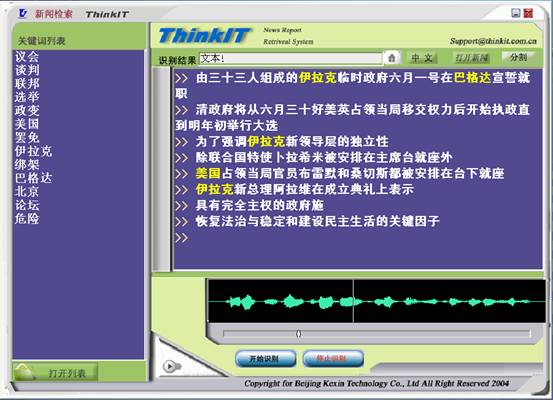Image resolution: width=553 pixels, height=400 pixels.
Task: Click the audio waveform display
Action: coord(377,301)
